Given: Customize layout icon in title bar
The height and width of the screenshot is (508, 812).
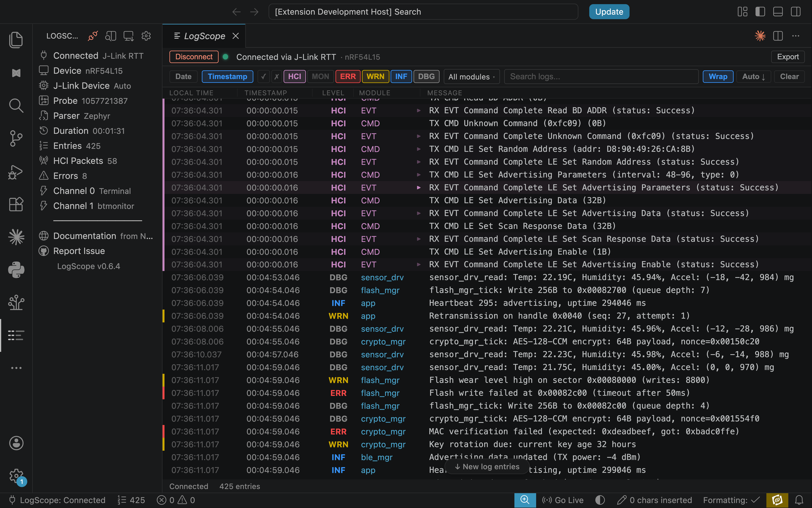Looking at the screenshot, I should click(x=742, y=12).
